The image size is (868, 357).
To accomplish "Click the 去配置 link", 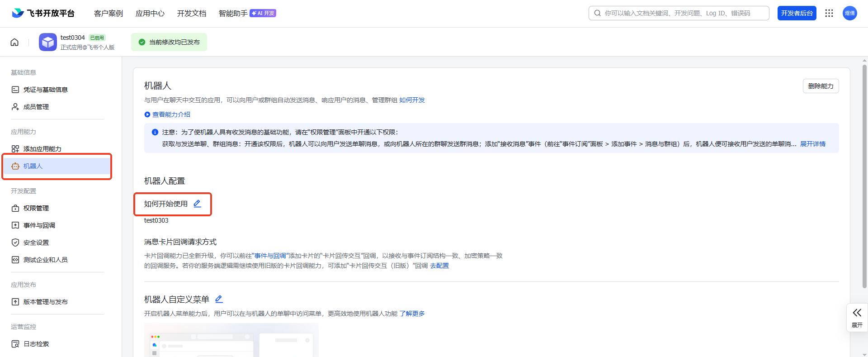I will click(x=439, y=266).
